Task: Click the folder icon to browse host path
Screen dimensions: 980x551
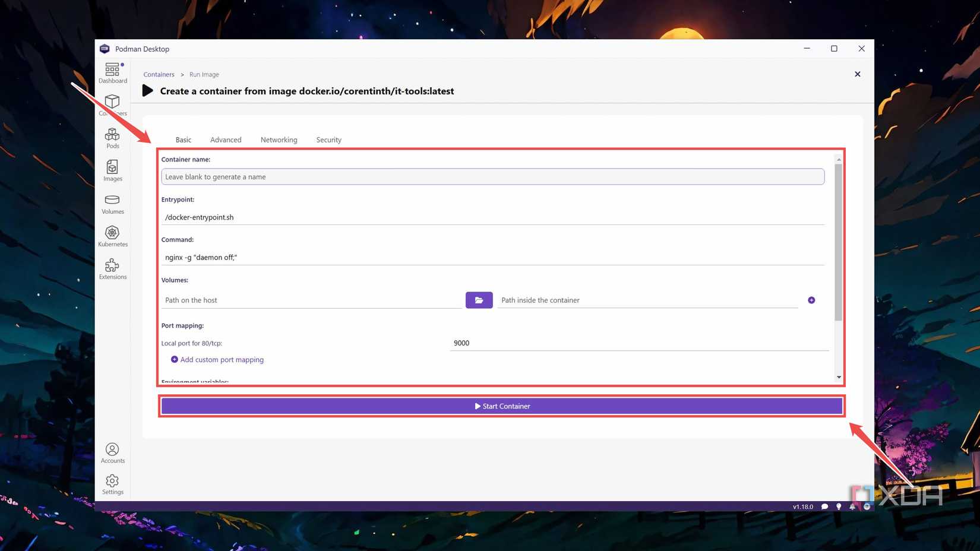Action: 479,300
